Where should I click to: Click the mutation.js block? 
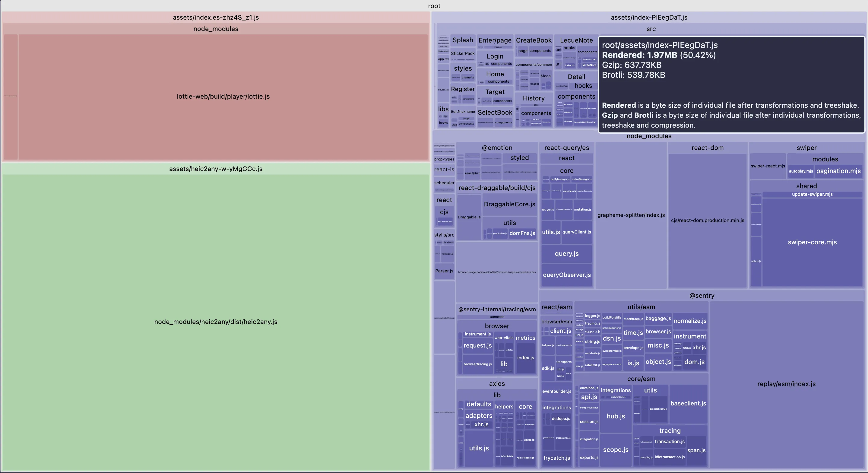583,209
